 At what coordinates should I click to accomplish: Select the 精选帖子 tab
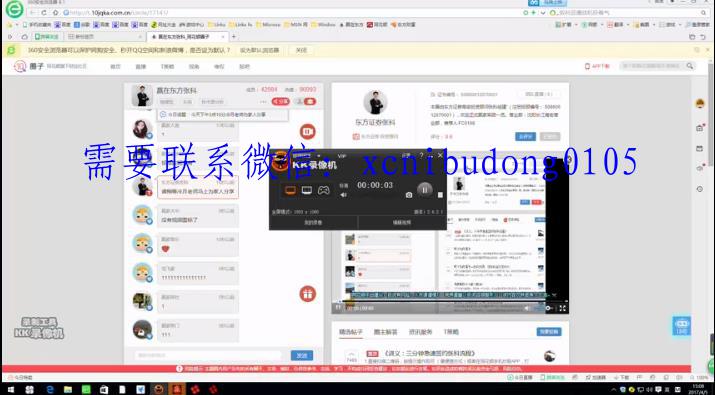coord(351,332)
